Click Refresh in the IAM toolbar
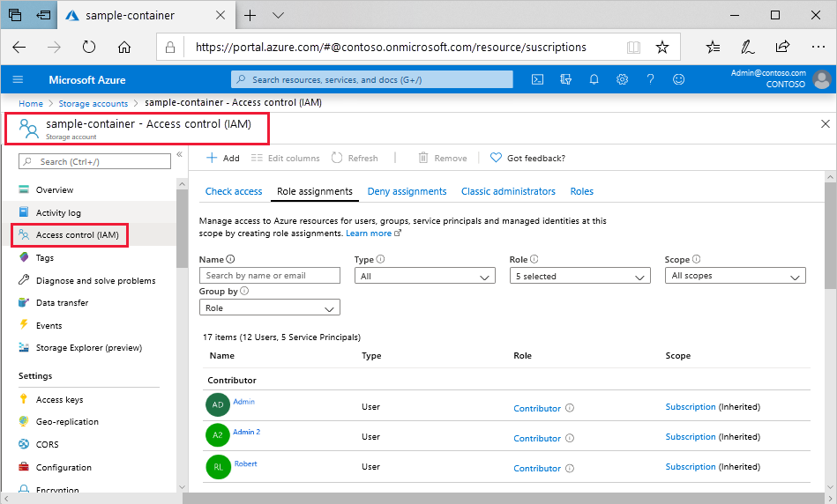Viewport: 837px width, 504px height. (x=355, y=158)
